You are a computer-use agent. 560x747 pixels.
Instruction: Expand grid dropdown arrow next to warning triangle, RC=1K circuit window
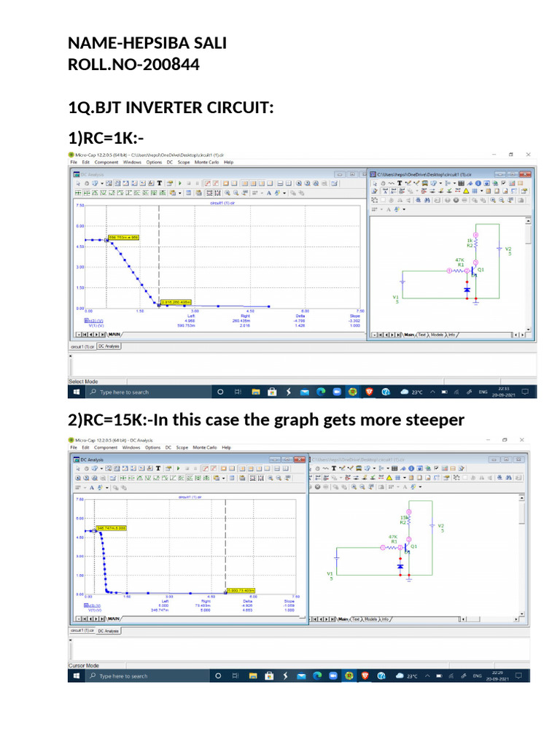(481, 191)
